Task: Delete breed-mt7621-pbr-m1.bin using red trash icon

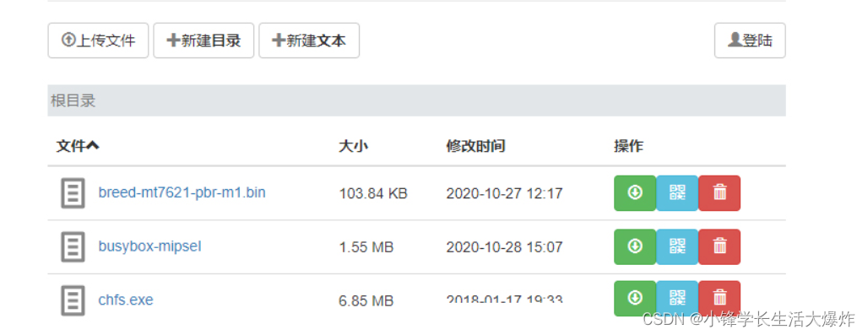Action: click(x=719, y=193)
